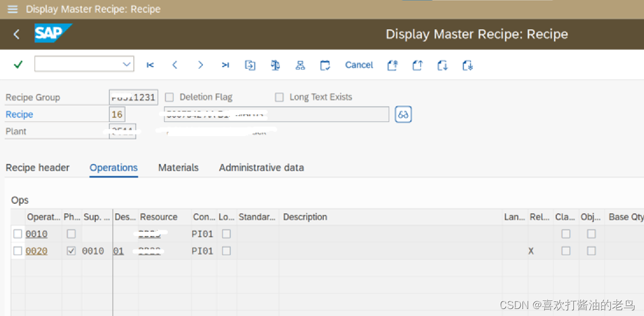
Task: Toggle Classification checkbox in row 0010
Action: point(566,234)
